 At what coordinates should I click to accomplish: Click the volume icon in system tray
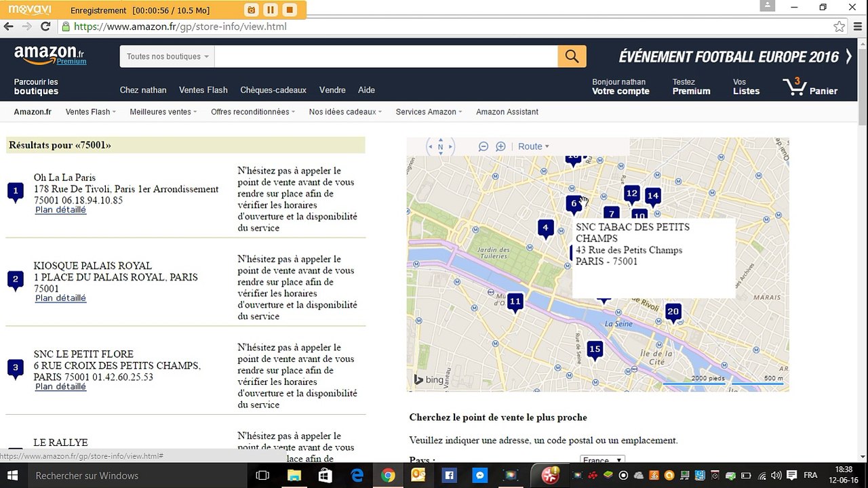point(776,476)
